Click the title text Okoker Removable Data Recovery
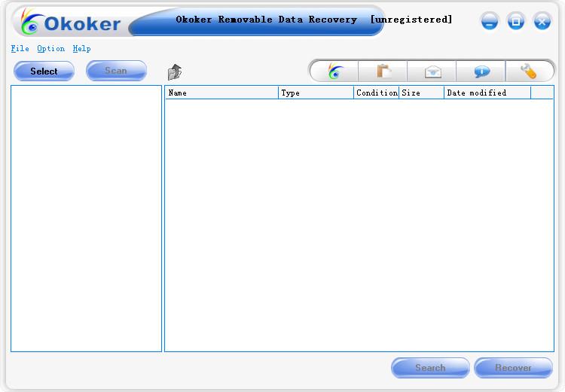This screenshot has width=565, height=392. [x=266, y=20]
